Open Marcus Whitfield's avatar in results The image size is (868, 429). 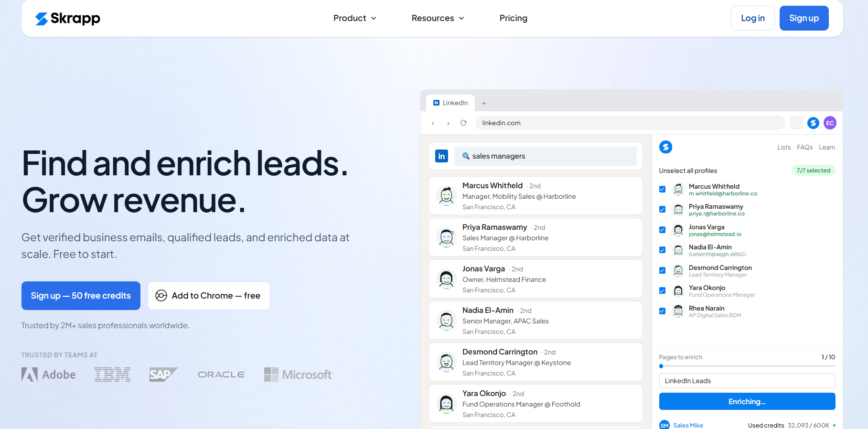447,196
